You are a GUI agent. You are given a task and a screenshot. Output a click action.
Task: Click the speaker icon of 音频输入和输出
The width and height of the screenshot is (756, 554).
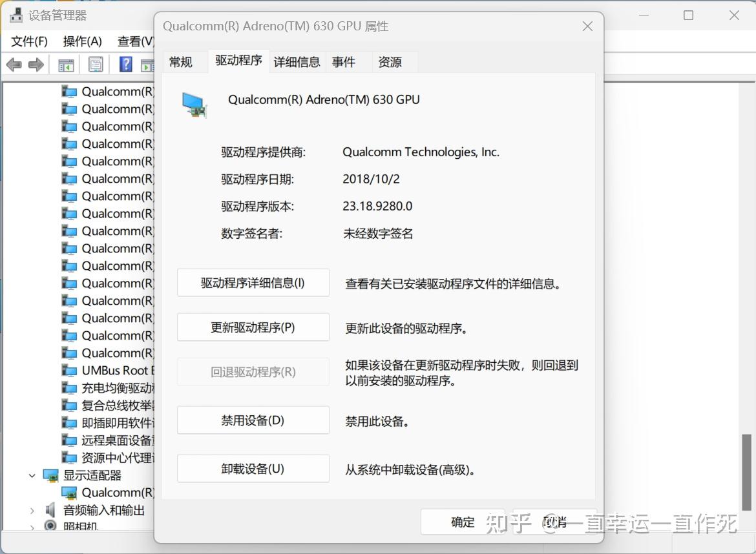click(x=50, y=509)
